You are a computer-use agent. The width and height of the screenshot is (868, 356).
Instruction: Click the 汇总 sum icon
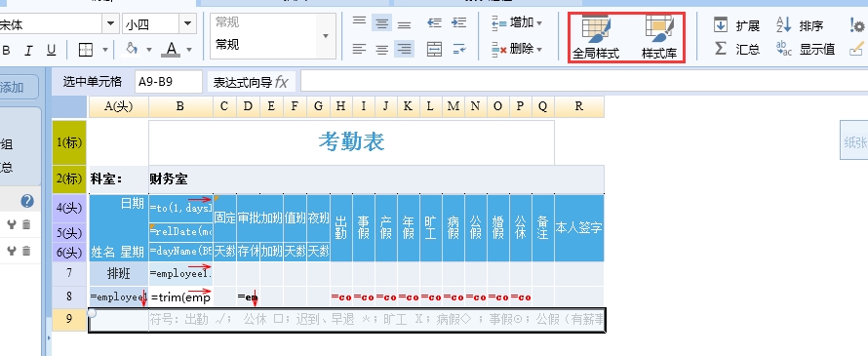click(721, 49)
